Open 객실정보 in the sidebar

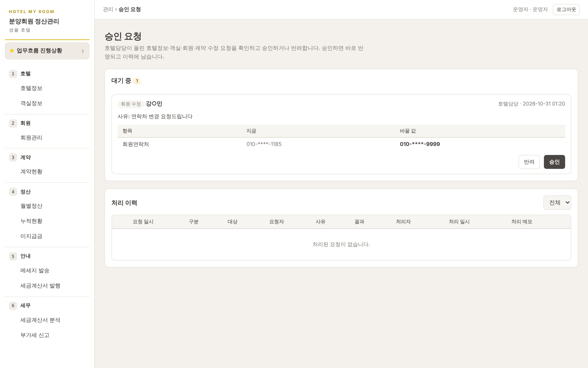click(x=31, y=103)
